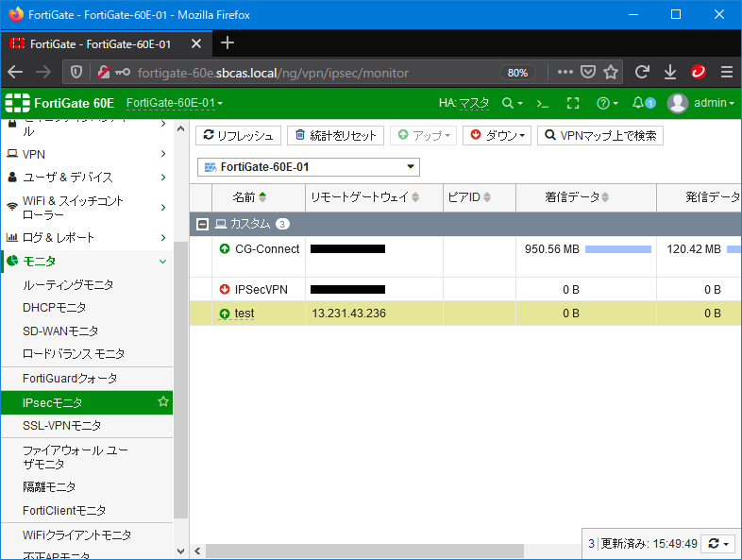Click the red down status icon for IPSecVPN

point(225,289)
